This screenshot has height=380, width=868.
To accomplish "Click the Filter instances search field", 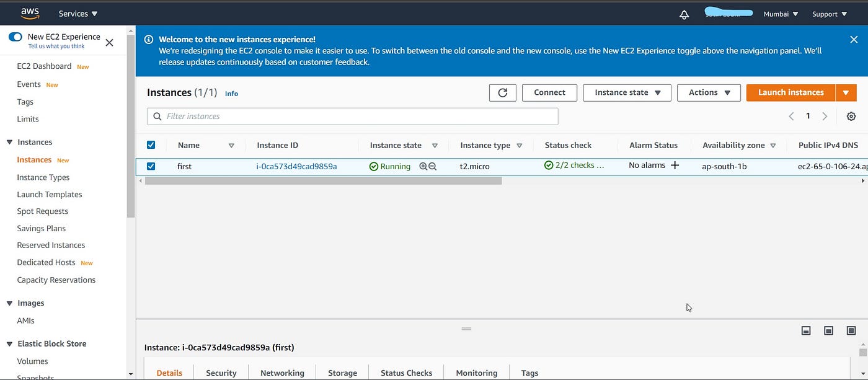I will [353, 117].
